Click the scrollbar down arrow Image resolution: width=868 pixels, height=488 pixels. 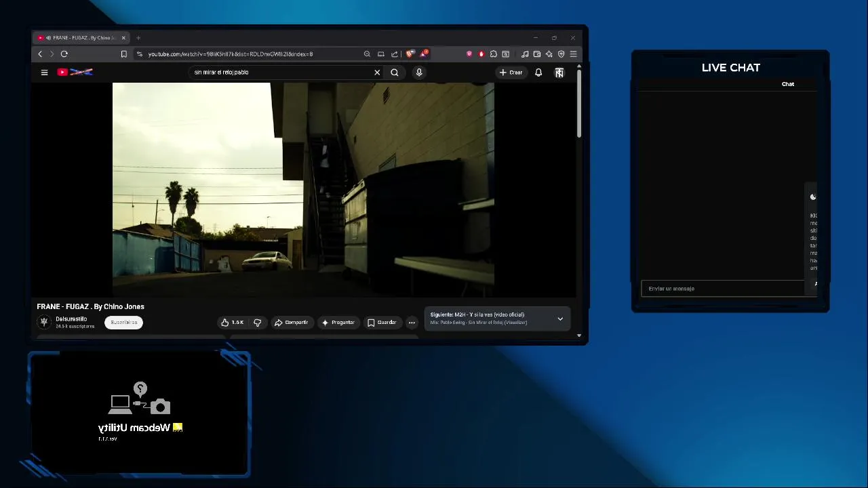point(579,335)
